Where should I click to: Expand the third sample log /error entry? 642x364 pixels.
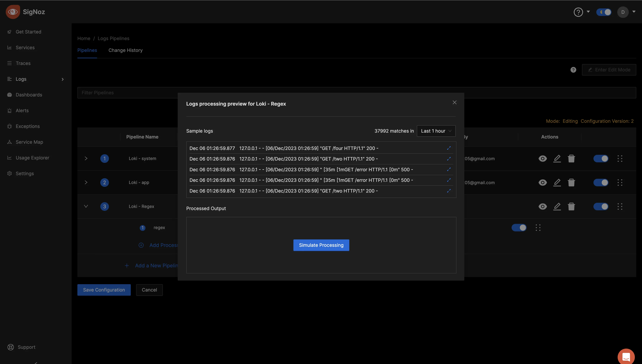pos(449,169)
